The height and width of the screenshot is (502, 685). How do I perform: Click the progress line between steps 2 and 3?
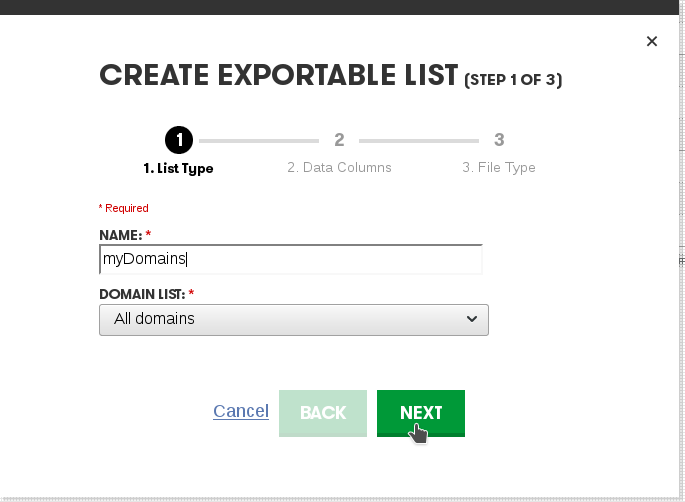[x=419, y=141]
